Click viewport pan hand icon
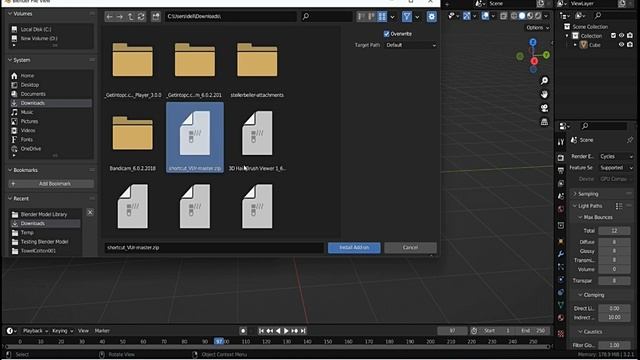Screen dimensions: 640x360 pyautogui.click(x=544, y=94)
